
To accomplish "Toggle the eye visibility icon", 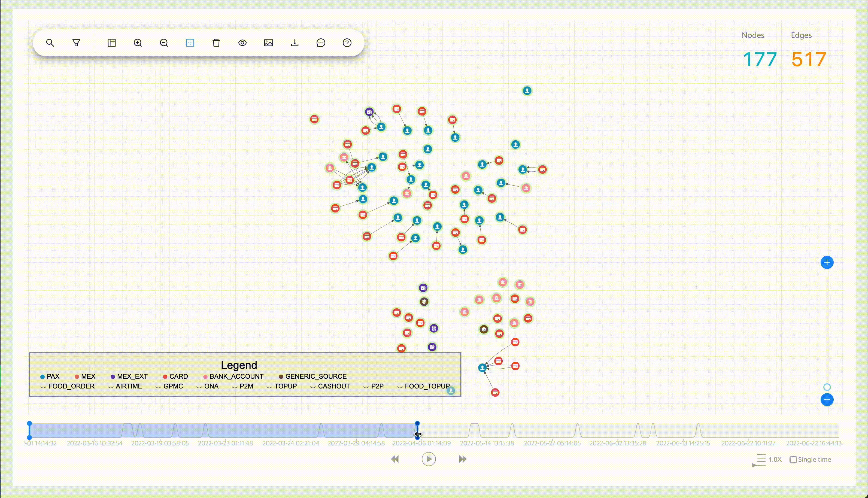I will click(x=242, y=43).
